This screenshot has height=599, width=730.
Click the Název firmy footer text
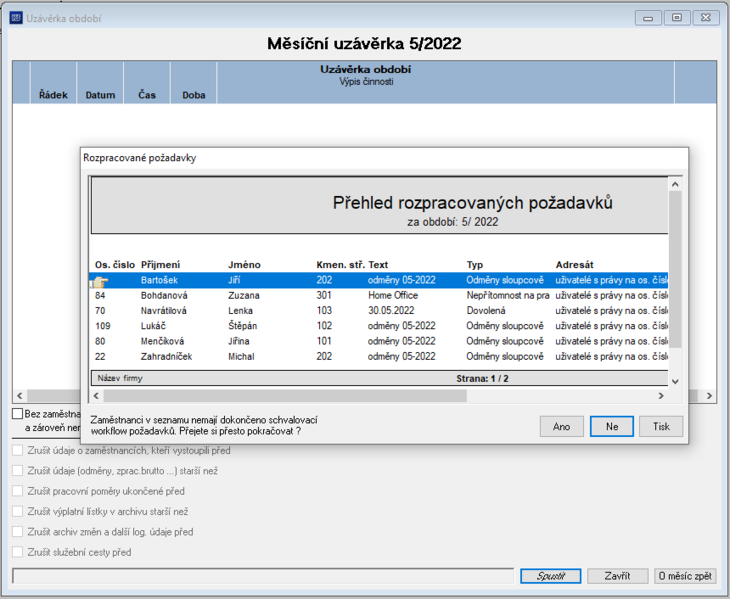(x=120, y=378)
